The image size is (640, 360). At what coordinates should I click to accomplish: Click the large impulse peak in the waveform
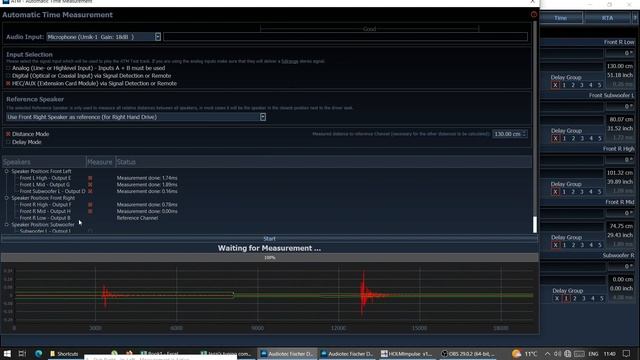[x=363, y=293]
